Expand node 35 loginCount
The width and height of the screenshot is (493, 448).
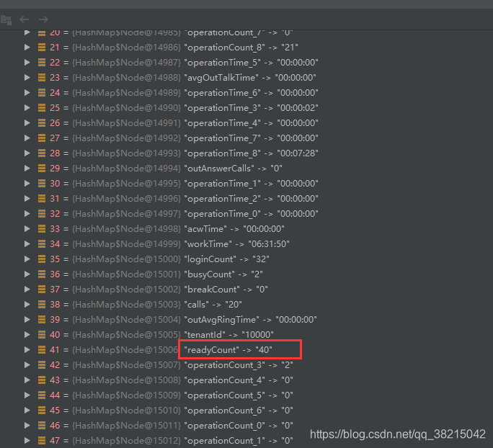27,259
